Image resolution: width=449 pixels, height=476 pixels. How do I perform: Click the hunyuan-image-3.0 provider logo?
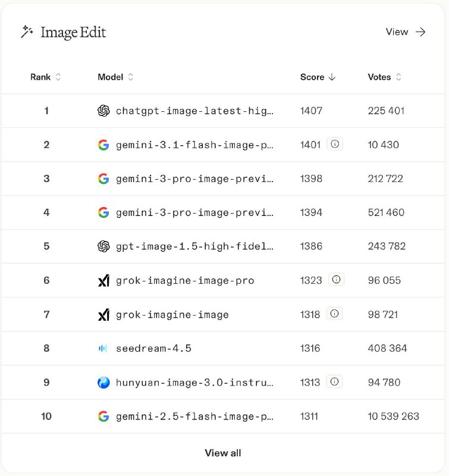coord(103,382)
